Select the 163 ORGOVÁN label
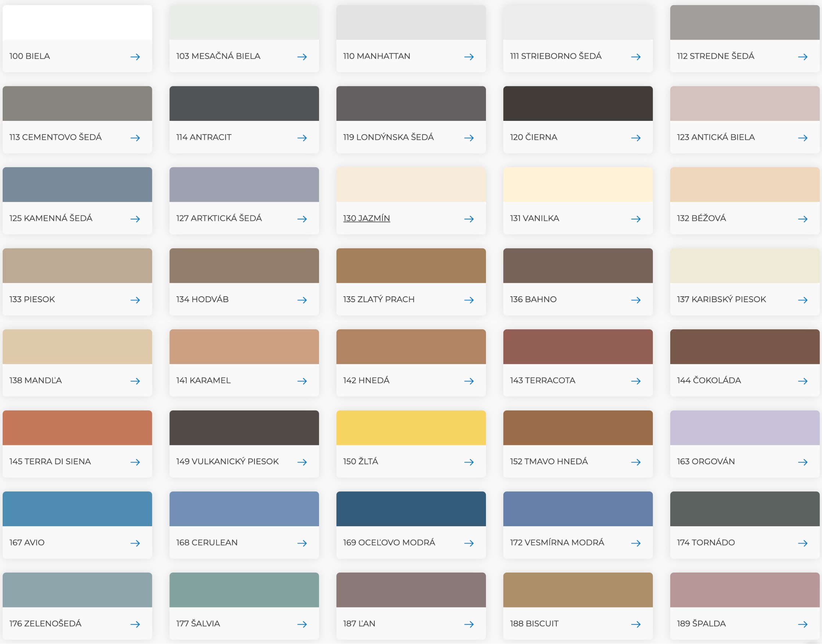This screenshot has height=644, width=822. (x=706, y=461)
